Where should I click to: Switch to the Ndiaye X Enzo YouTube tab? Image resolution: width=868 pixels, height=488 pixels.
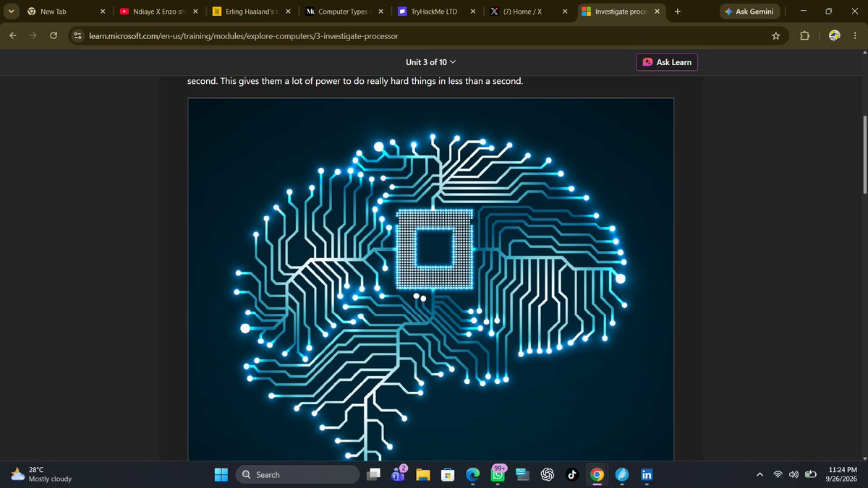160,12
